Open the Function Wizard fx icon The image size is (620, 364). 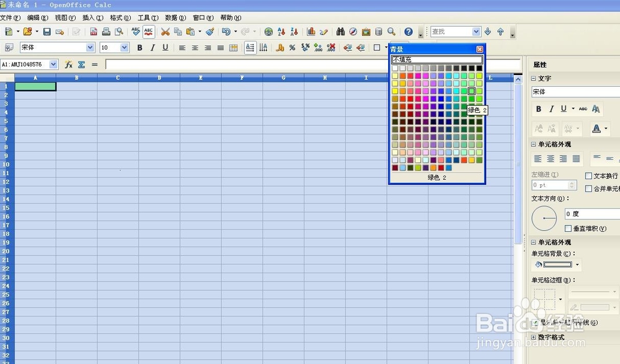click(x=69, y=64)
